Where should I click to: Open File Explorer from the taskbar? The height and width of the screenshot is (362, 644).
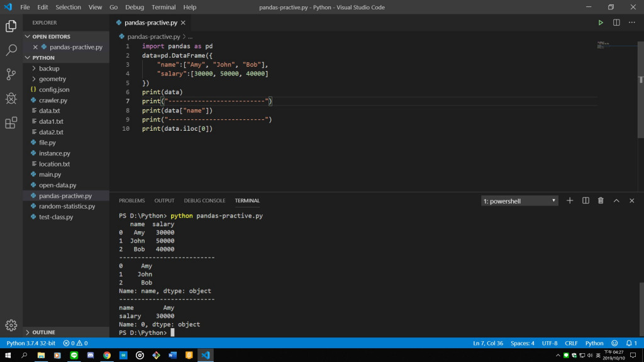click(x=41, y=356)
